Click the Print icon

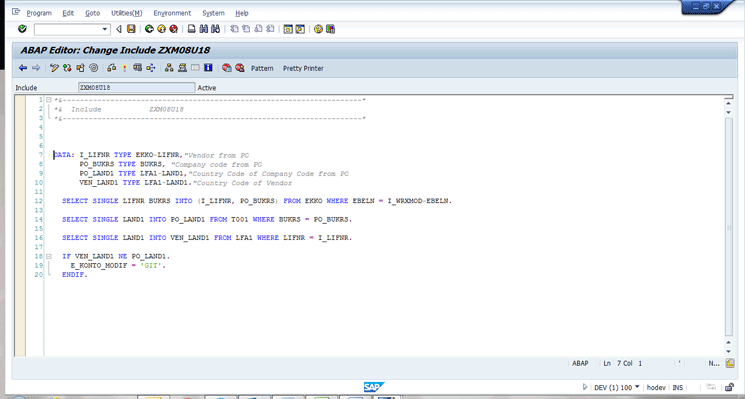(x=191, y=29)
